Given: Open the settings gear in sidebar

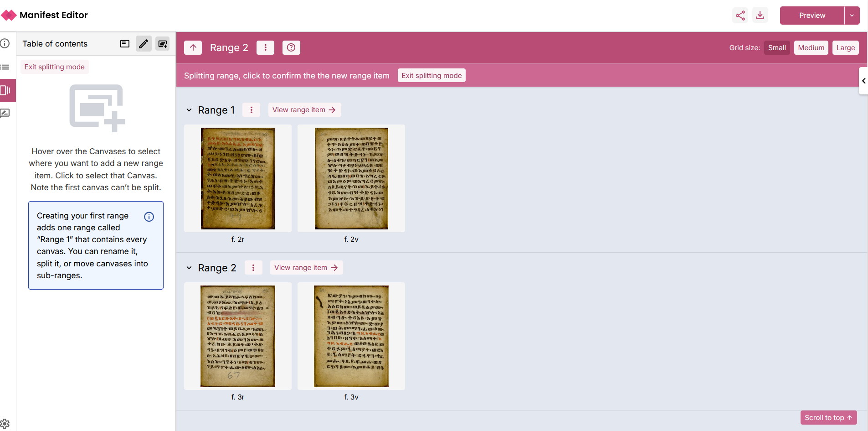Looking at the screenshot, I should [5, 424].
